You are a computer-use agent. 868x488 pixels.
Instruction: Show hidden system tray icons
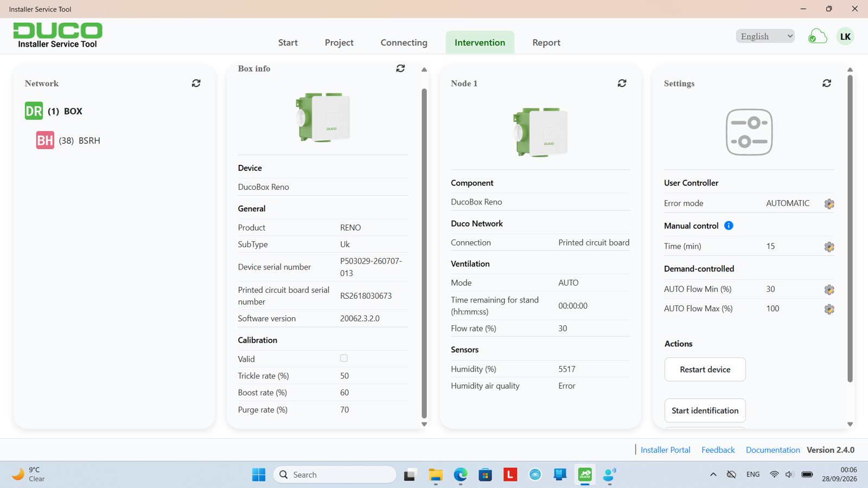(713, 475)
